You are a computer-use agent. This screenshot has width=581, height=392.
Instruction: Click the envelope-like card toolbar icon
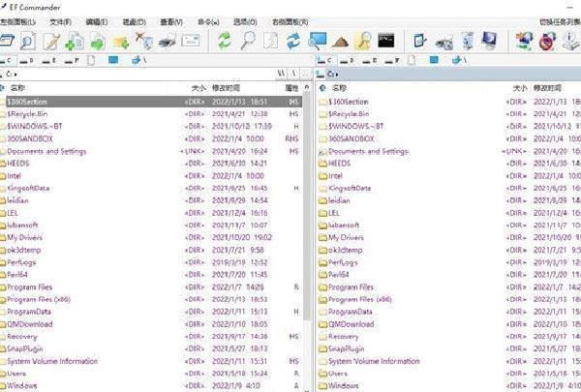click(x=191, y=41)
